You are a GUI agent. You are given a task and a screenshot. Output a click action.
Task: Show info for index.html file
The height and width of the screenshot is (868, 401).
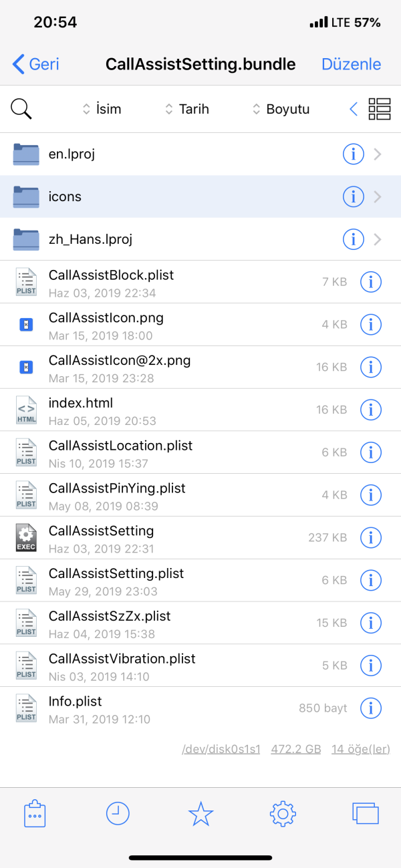click(370, 410)
